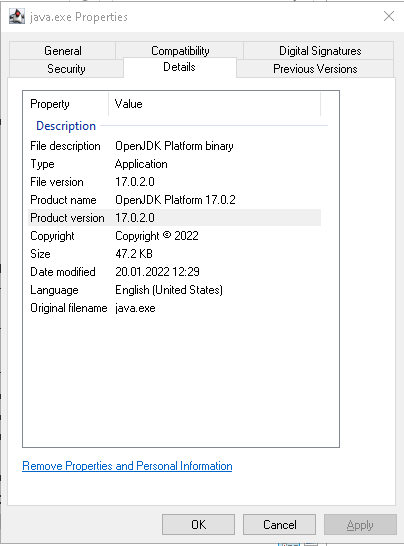Click the Cancel button
The height and width of the screenshot is (546, 404).
coord(279,524)
